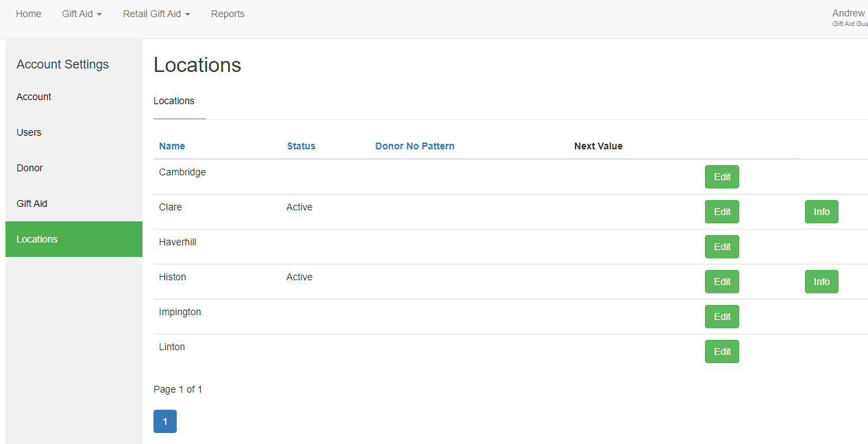This screenshot has width=868, height=444.
Task: Edit the Linton location
Action: click(722, 351)
